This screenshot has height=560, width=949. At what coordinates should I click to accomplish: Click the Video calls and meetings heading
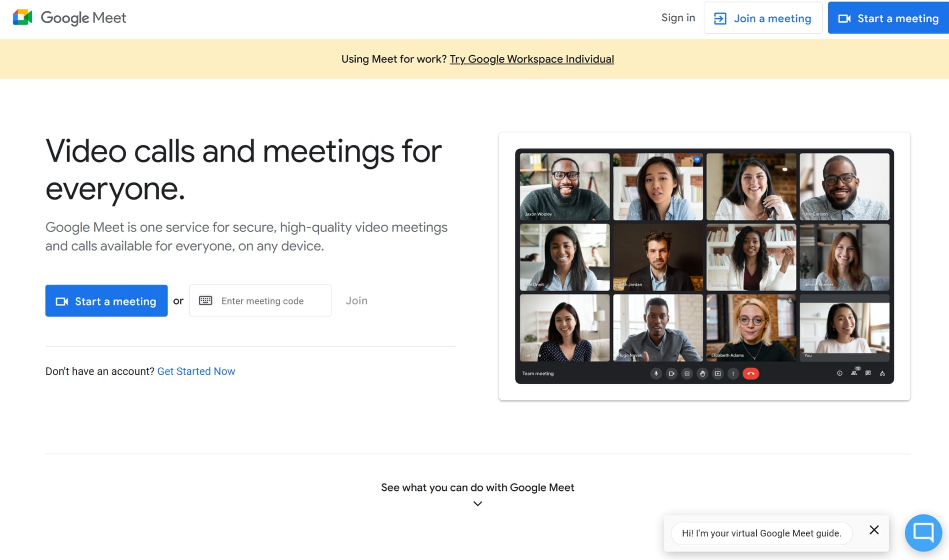243,170
